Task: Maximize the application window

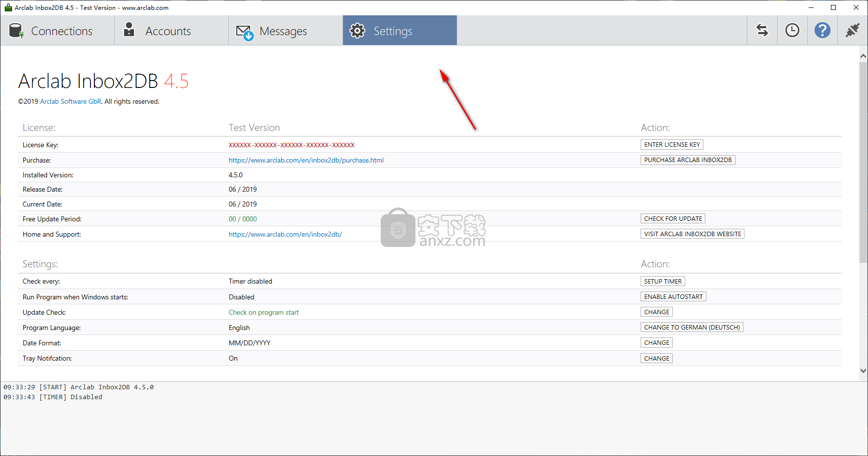Action: coord(833,7)
